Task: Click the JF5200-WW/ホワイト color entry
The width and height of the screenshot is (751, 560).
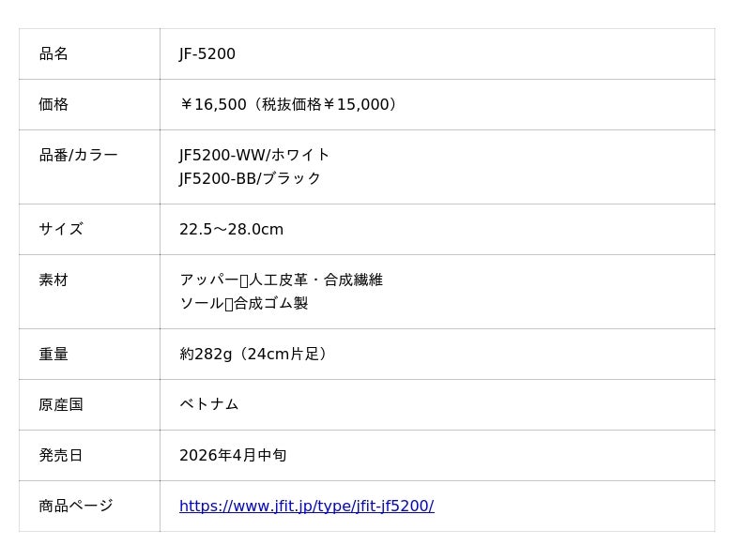Action: pos(254,155)
